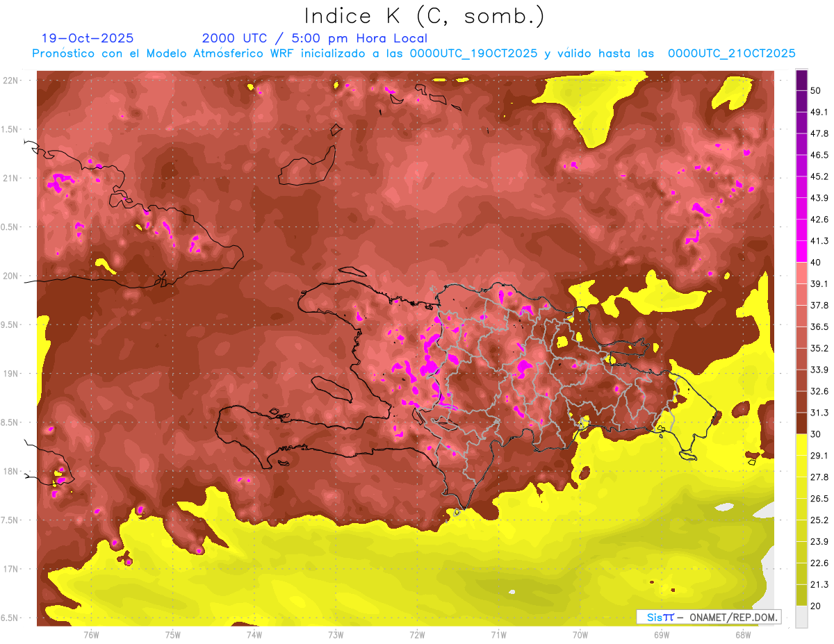Screen dimensions: 834x644
Task: Select the magenta swatch between 40 and 41.3
Action: point(801,251)
